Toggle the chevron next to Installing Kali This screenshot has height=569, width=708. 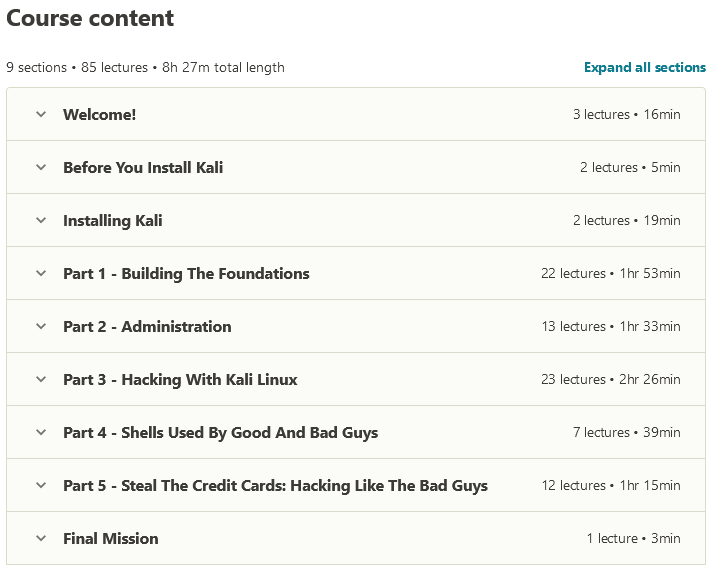coord(41,220)
